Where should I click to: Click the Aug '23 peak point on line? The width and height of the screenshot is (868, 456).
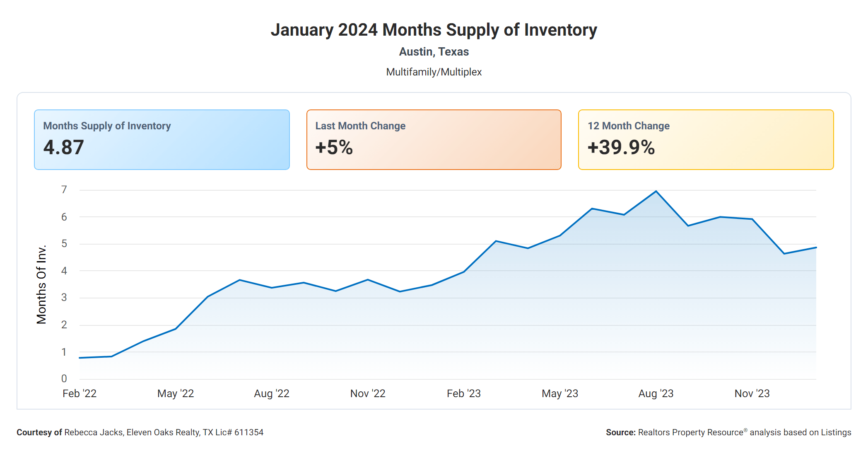[656, 192]
